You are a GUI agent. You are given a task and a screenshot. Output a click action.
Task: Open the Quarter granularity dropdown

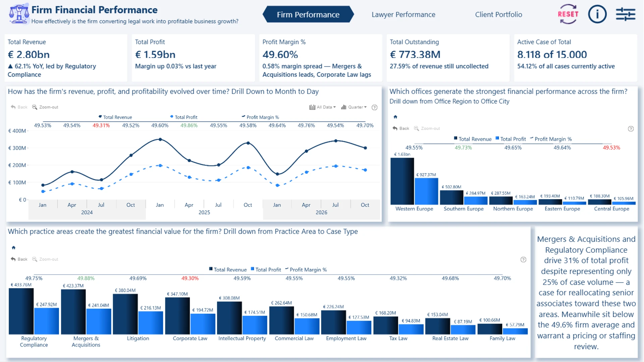354,107
